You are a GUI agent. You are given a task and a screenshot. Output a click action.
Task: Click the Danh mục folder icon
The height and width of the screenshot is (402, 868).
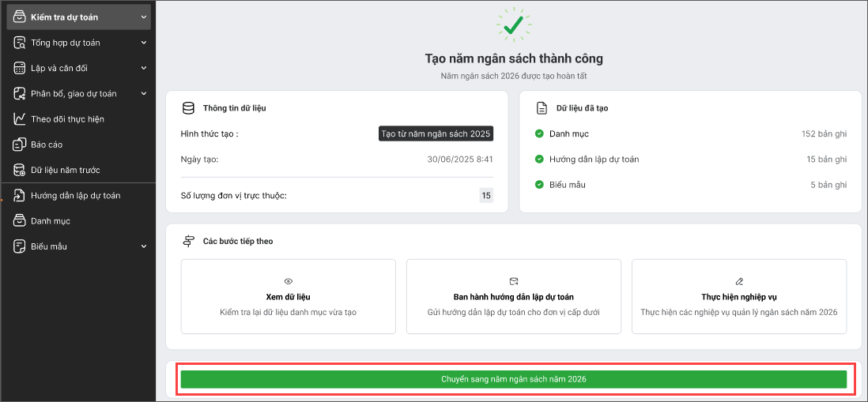tap(19, 221)
